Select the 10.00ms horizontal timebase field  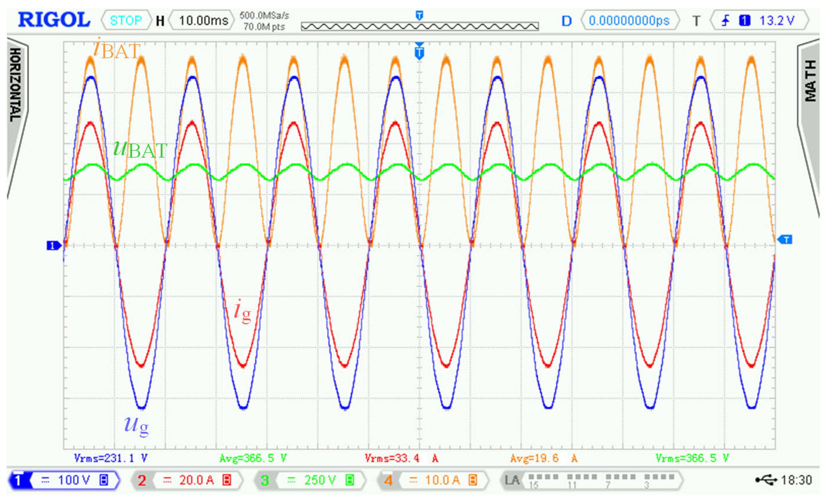click(203, 21)
